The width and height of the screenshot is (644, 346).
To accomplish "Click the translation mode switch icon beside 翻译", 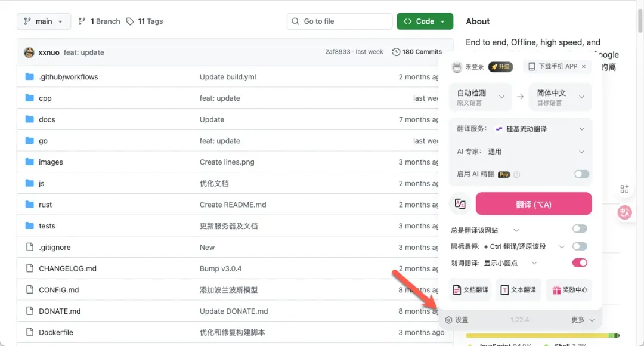I will 460,204.
